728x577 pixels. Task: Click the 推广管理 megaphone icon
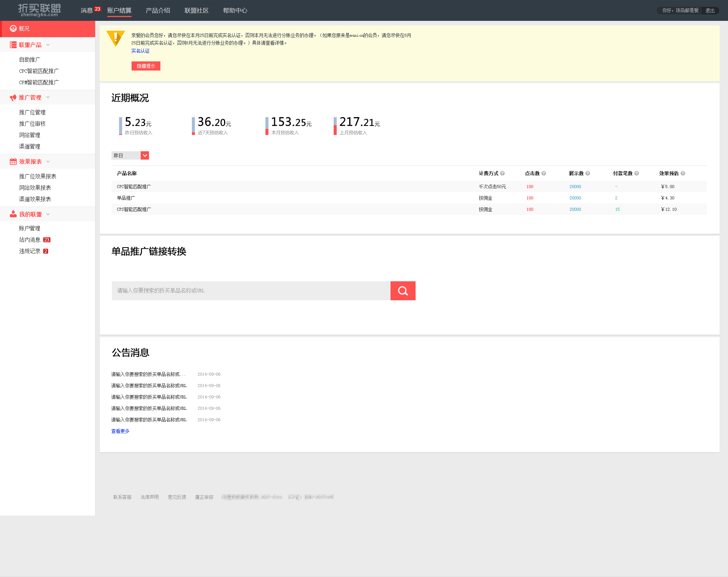(x=13, y=97)
